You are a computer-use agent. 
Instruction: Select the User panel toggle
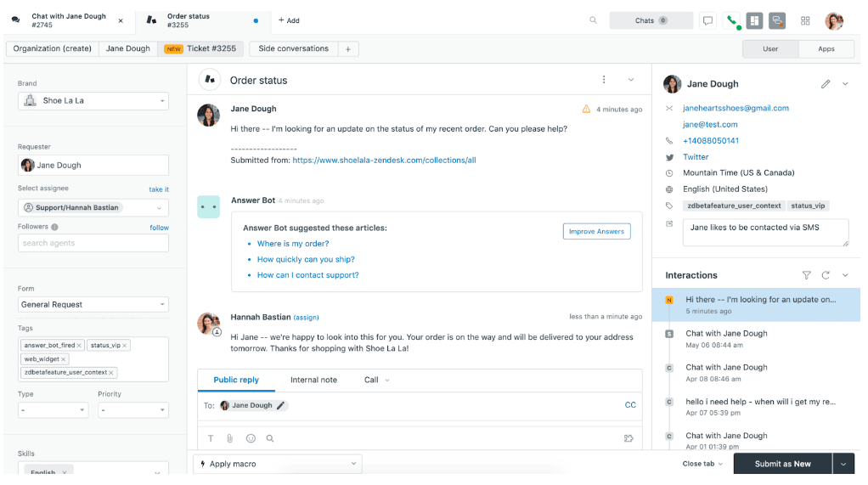coord(770,49)
